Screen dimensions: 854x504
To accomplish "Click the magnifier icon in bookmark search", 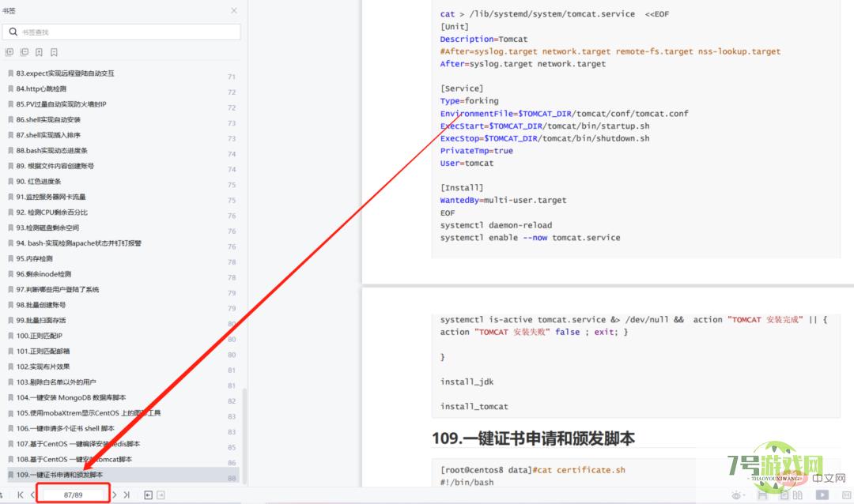I will coord(13,32).
